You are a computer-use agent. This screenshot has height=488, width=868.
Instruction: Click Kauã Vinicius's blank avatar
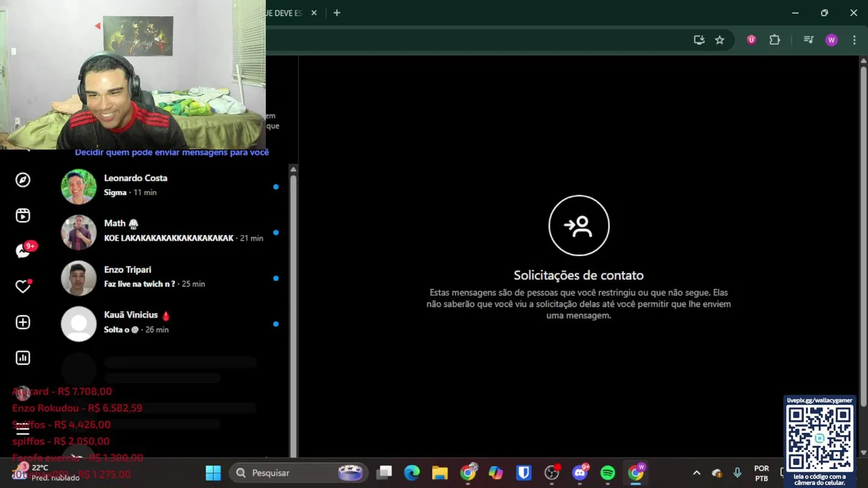click(x=79, y=323)
